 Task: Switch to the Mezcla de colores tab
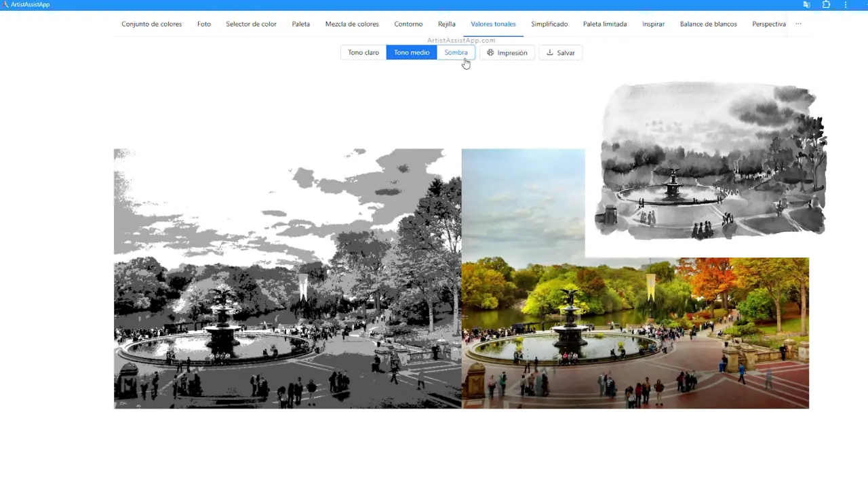click(352, 24)
